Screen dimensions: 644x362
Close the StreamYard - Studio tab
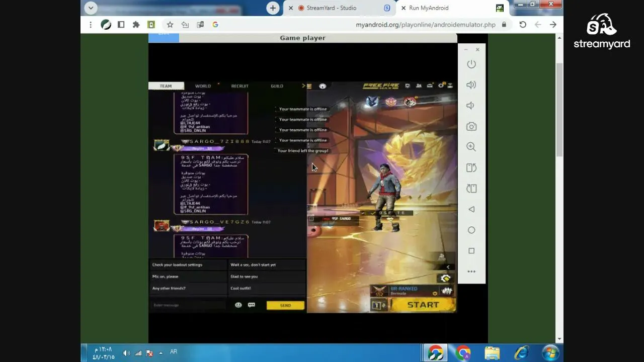291,8
